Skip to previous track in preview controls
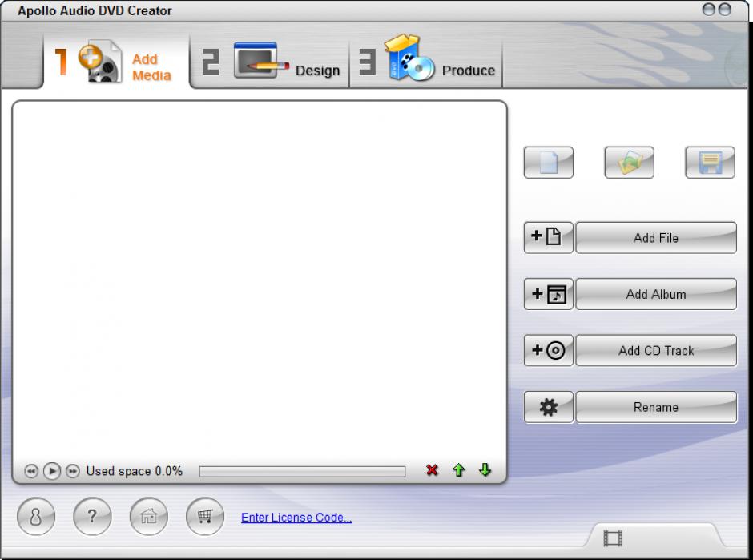753x560 pixels. coord(31,471)
